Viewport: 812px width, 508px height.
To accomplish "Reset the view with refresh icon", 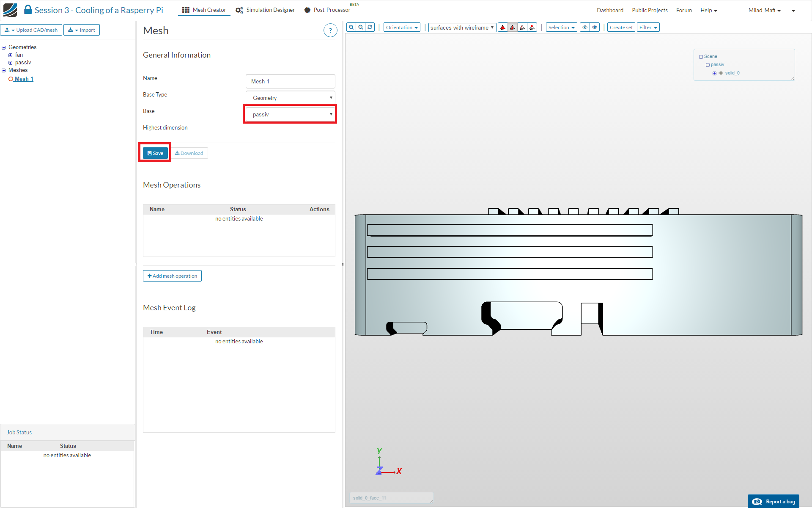I will [x=370, y=28].
